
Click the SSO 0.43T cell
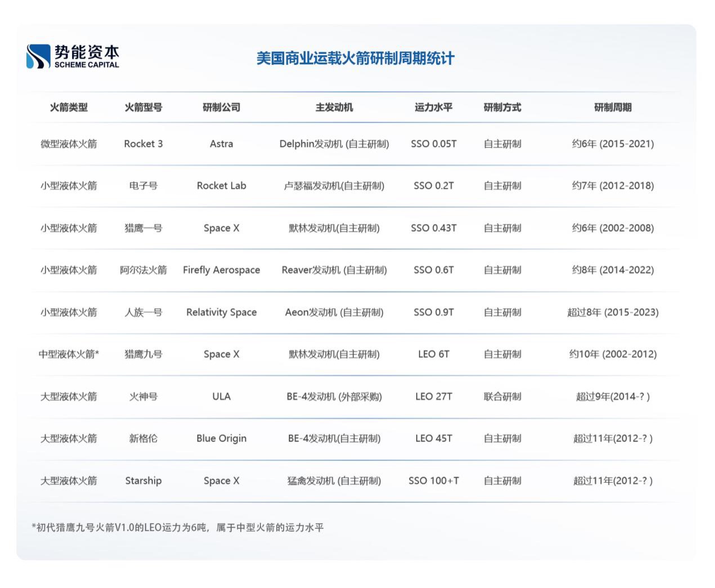point(434,228)
